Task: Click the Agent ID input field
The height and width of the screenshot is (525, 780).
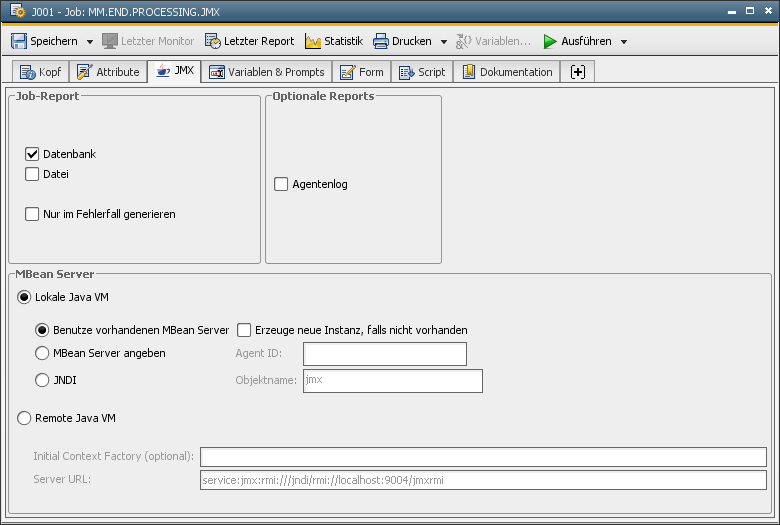Action: (385, 354)
